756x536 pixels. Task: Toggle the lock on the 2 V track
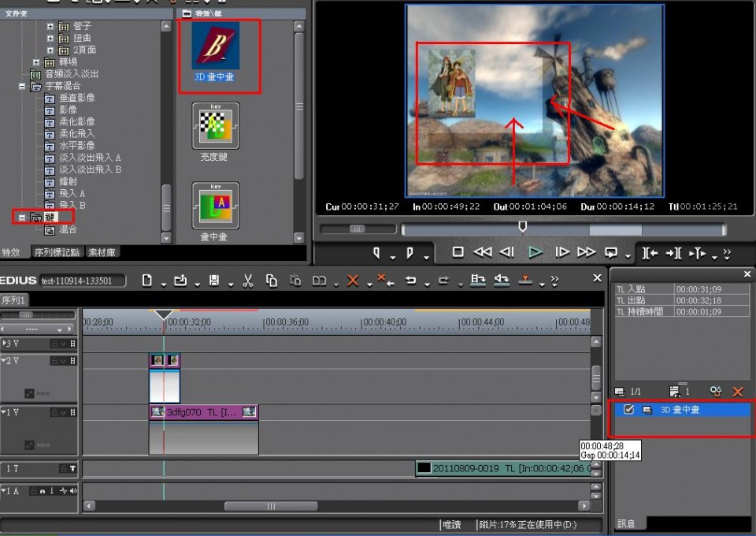54,361
